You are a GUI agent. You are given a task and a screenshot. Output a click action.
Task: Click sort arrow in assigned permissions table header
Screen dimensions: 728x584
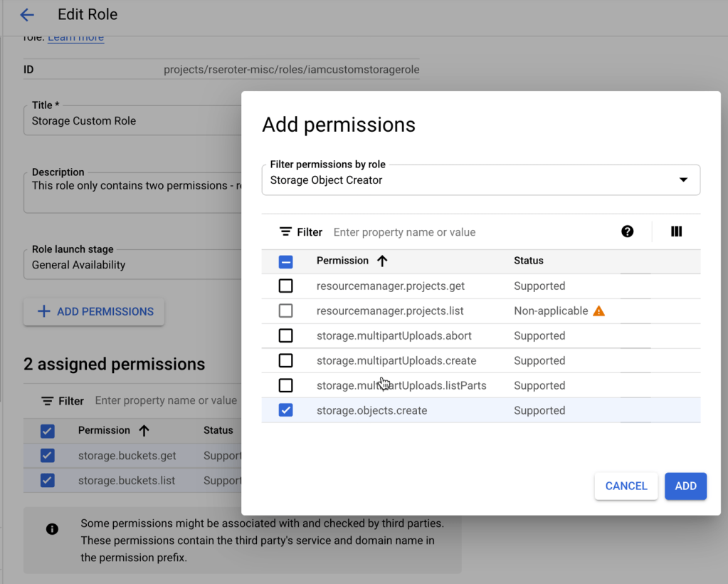(144, 430)
